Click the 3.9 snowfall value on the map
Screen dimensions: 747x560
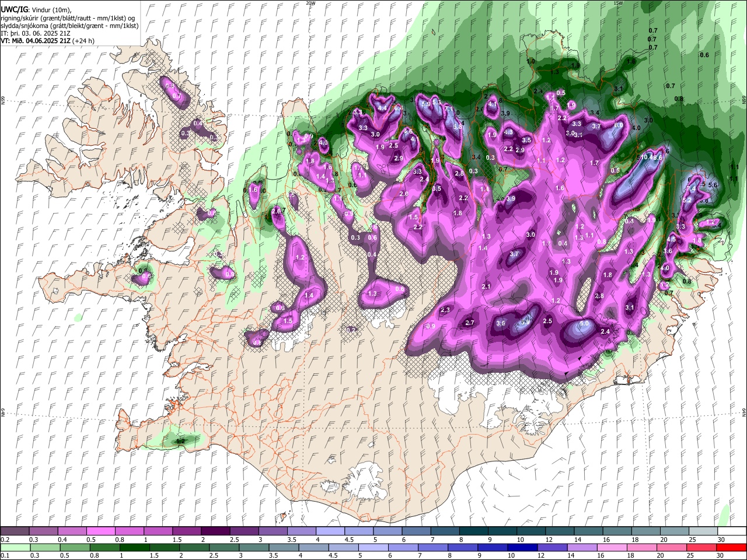click(x=511, y=199)
